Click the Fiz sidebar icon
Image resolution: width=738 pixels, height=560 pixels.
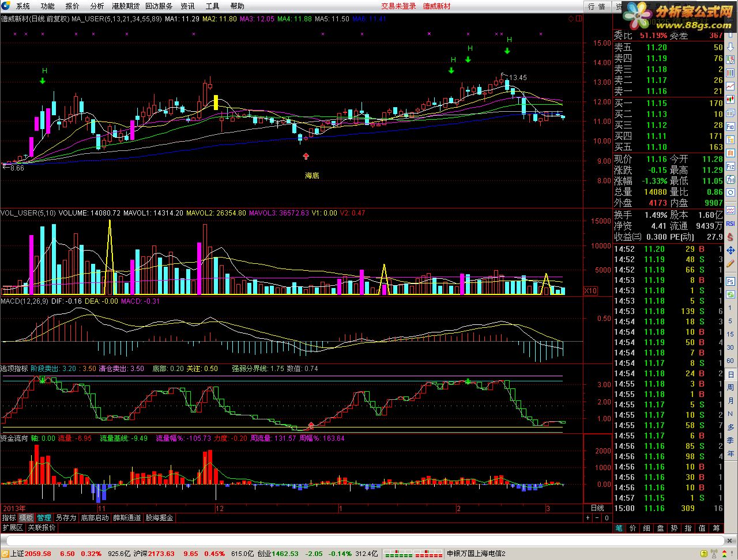[x=731, y=167]
